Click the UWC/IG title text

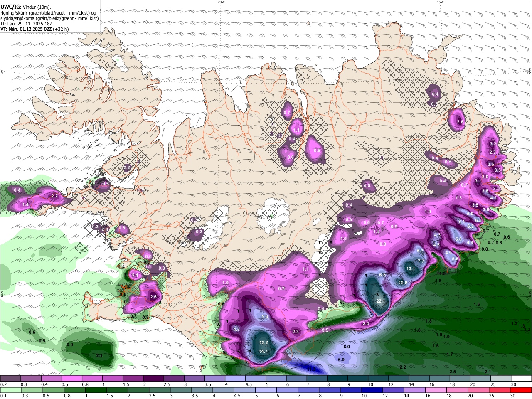[x=10, y=6]
